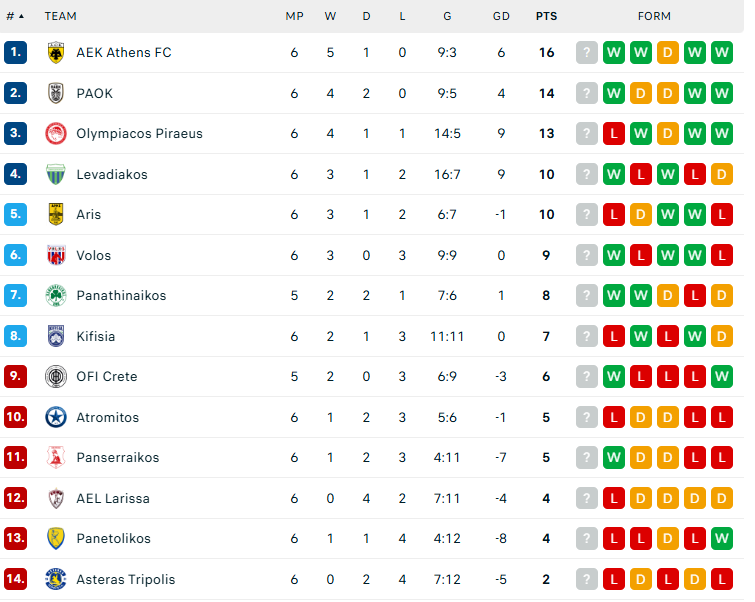This screenshot has width=755, height=602.
Task: Click the Levadiakos club crest icon
Action: point(56,174)
